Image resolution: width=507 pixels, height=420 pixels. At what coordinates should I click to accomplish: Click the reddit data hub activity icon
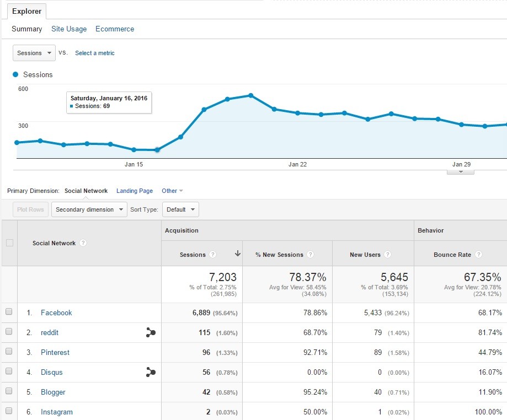151,332
